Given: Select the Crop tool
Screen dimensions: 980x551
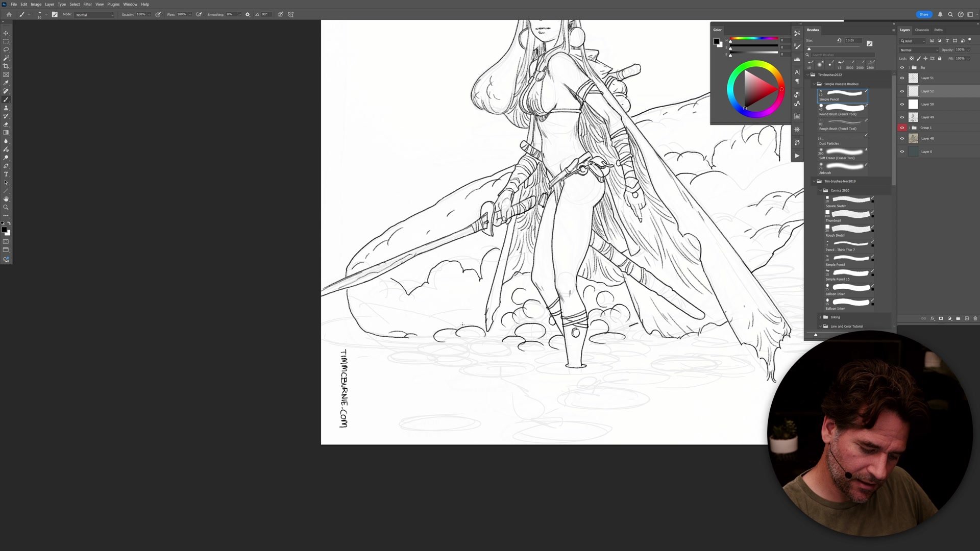Looking at the screenshot, I should (6, 66).
